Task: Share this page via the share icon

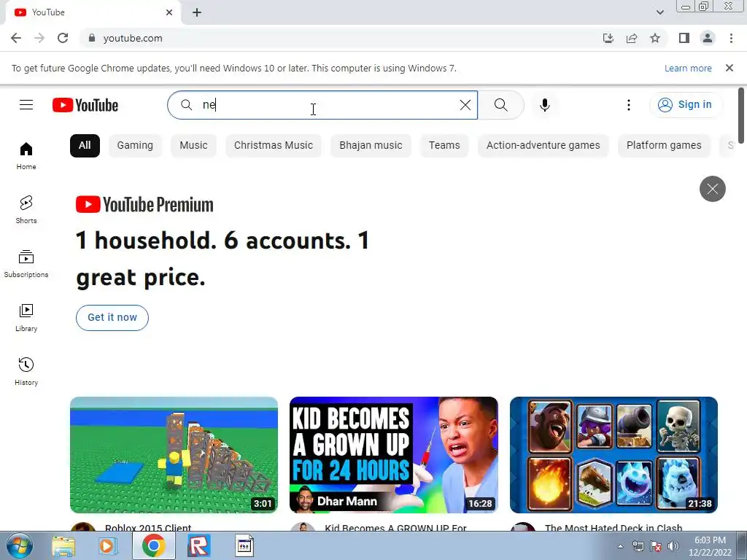Action: click(x=632, y=38)
